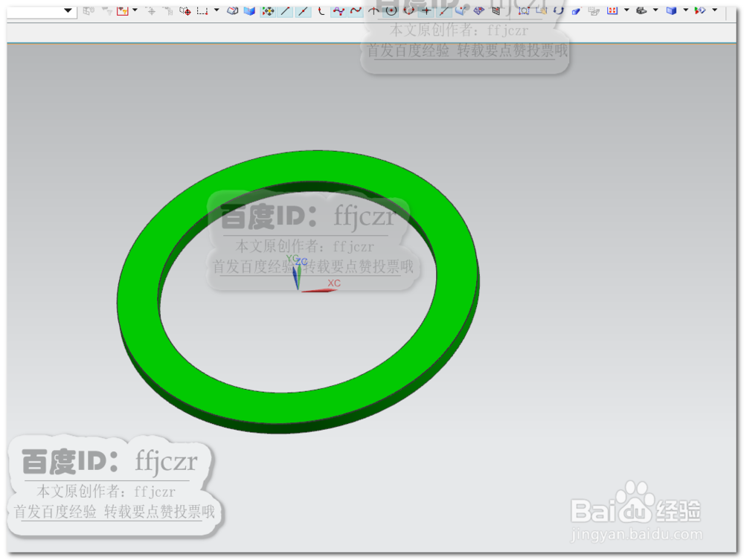Select the Point tool
Screen dimensions: 744x560
pyautogui.click(x=426, y=10)
